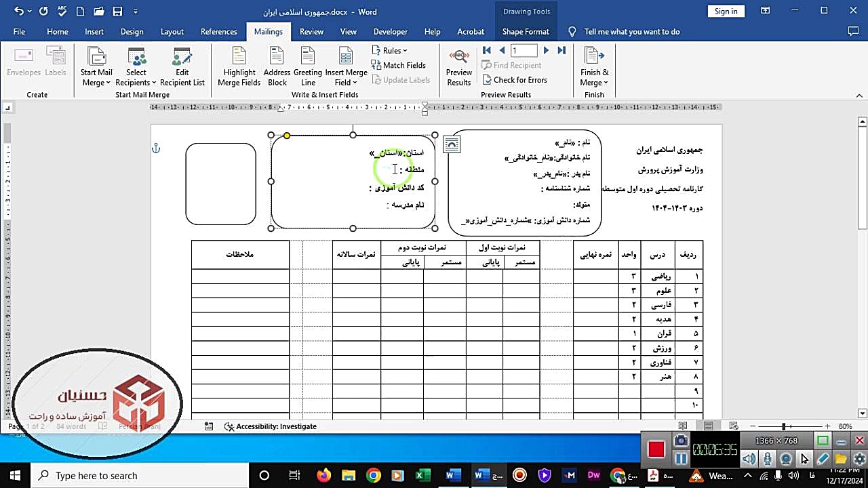
Task: Switch to Web Layout view
Action: pos(734,426)
